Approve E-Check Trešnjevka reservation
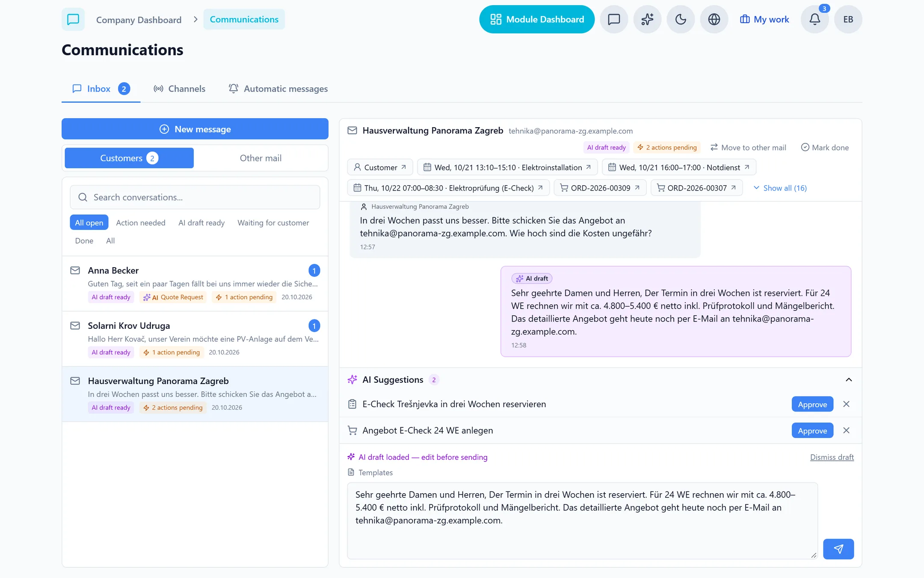The image size is (924, 578). point(812,404)
